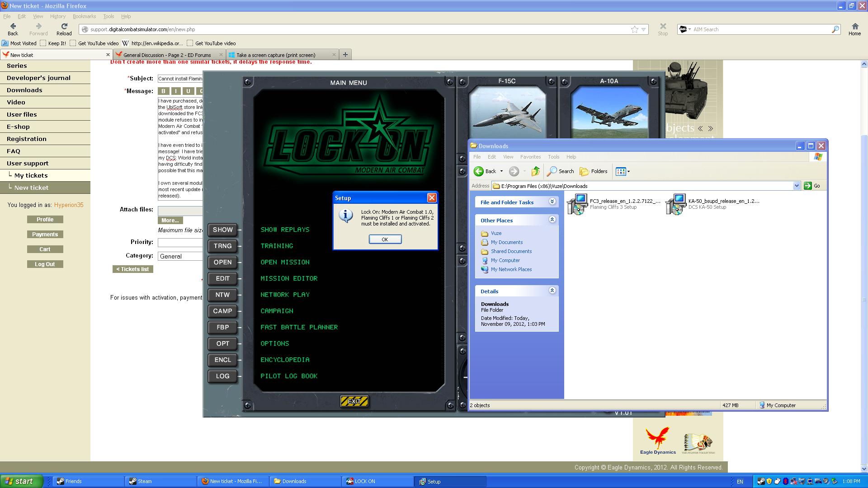
Task: Click Back arrow in Downloads window
Action: pos(485,171)
